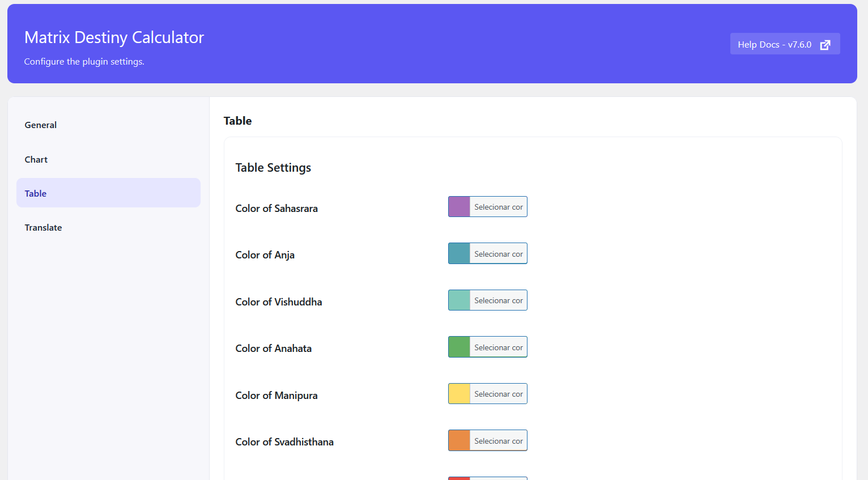Click the Matrix Destiny Calculator heading
Image resolution: width=868 pixels, height=480 pixels.
pyautogui.click(x=114, y=37)
